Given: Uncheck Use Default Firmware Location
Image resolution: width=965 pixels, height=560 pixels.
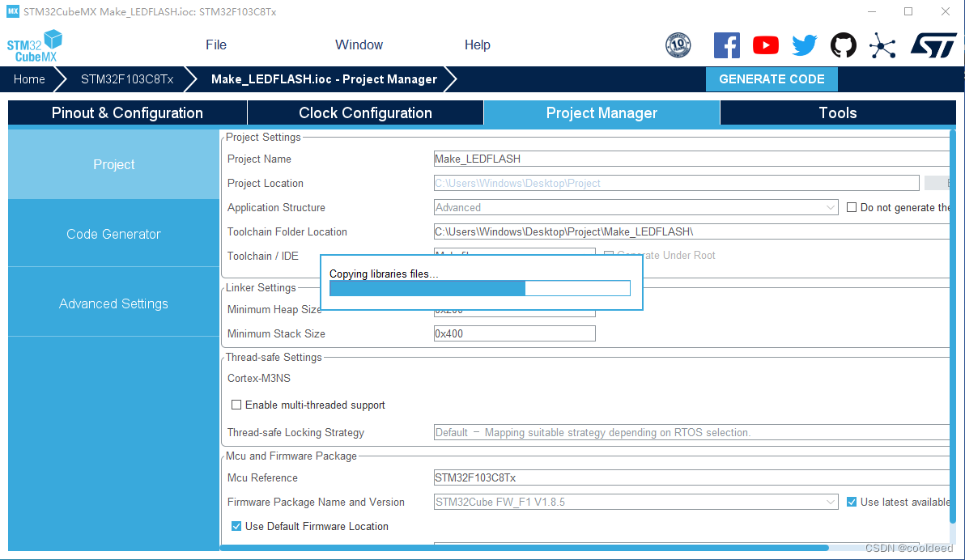Looking at the screenshot, I should coord(236,526).
